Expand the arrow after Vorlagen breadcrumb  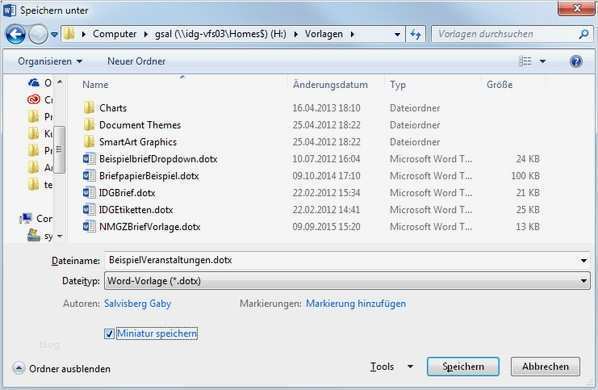[352, 34]
